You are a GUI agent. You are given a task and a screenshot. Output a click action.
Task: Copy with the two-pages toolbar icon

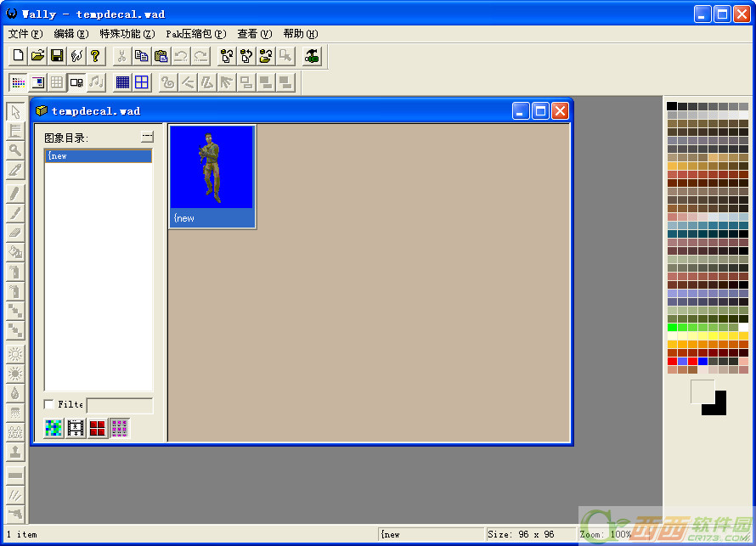click(x=141, y=56)
